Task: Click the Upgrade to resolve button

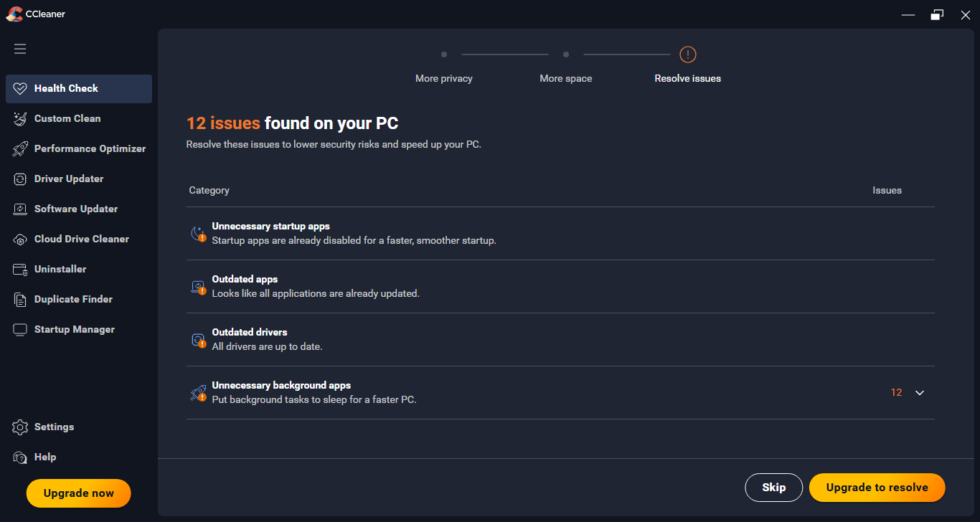Action: 877,488
